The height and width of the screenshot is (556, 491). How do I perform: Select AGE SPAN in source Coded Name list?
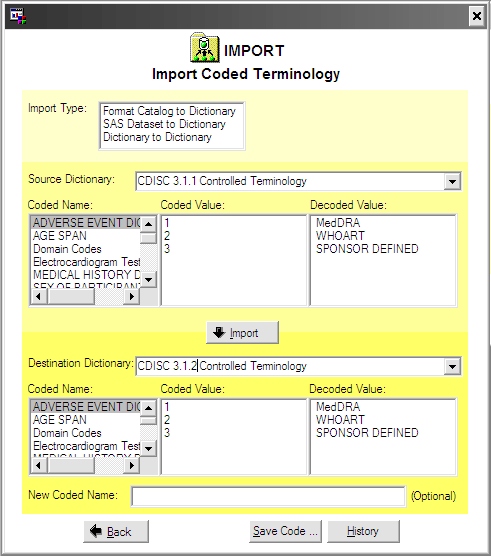tap(60, 236)
